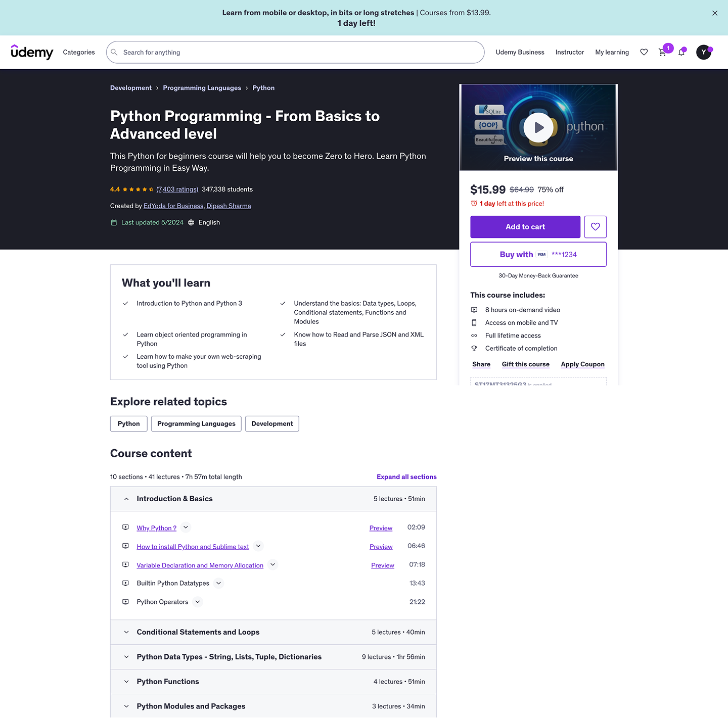Viewport: 728px width, 718px height.
Task: Click Apply Coupon
Action: 582,364
